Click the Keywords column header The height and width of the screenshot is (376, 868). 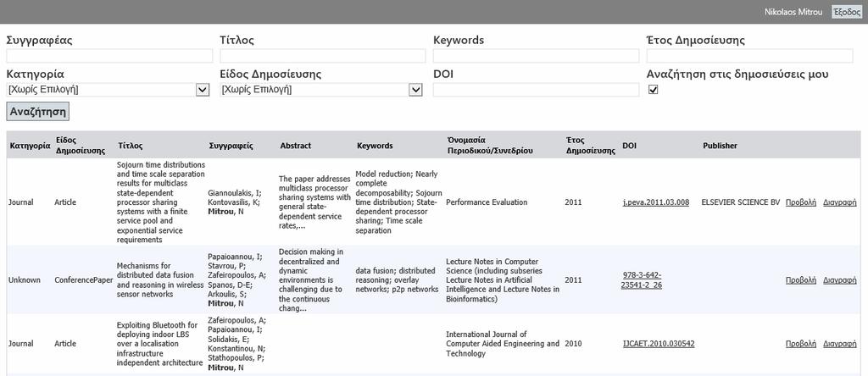tap(375, 146)
